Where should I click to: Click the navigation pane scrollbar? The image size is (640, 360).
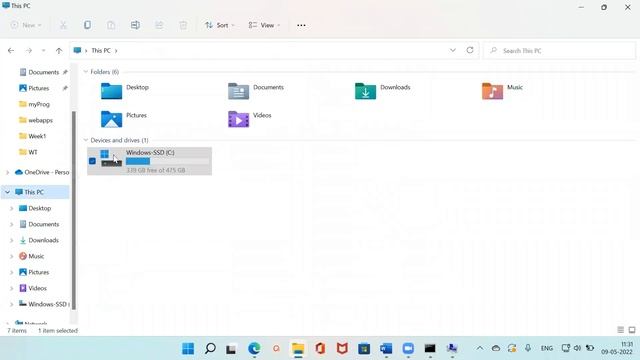(x=74, y=210)
